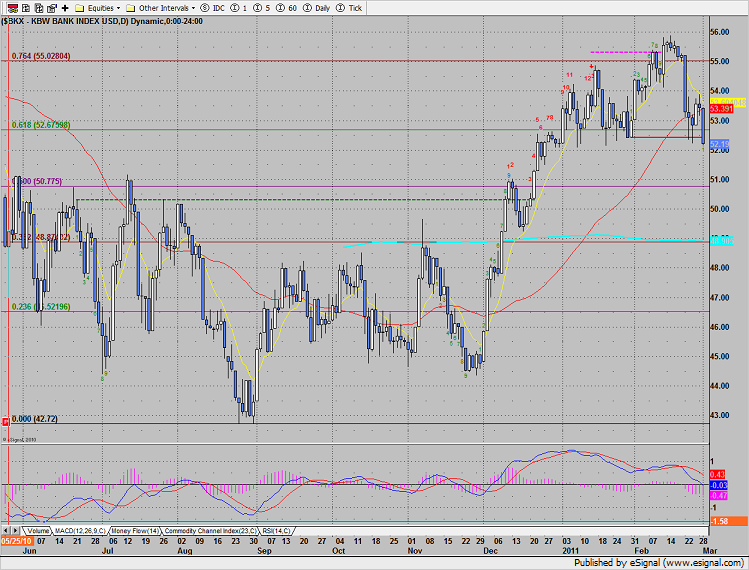Click the small red marker icon by 0.000
The image size is (749, 570).
(6, 421)
